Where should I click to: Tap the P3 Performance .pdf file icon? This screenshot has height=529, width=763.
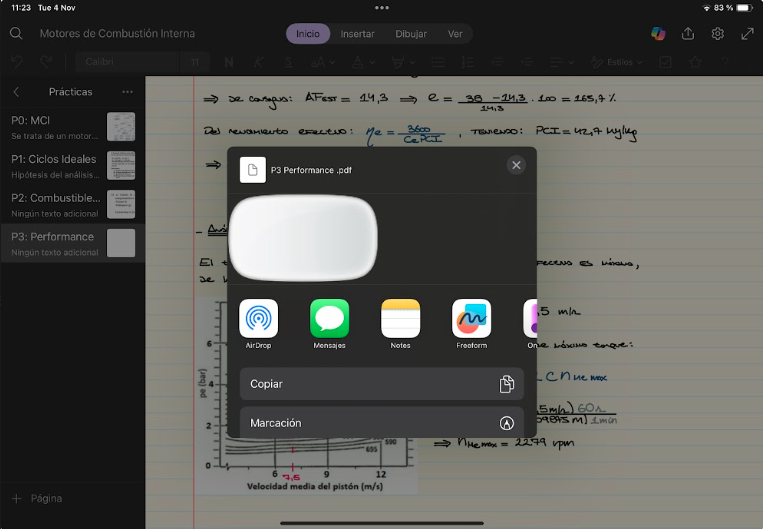[x=253, y=170]
